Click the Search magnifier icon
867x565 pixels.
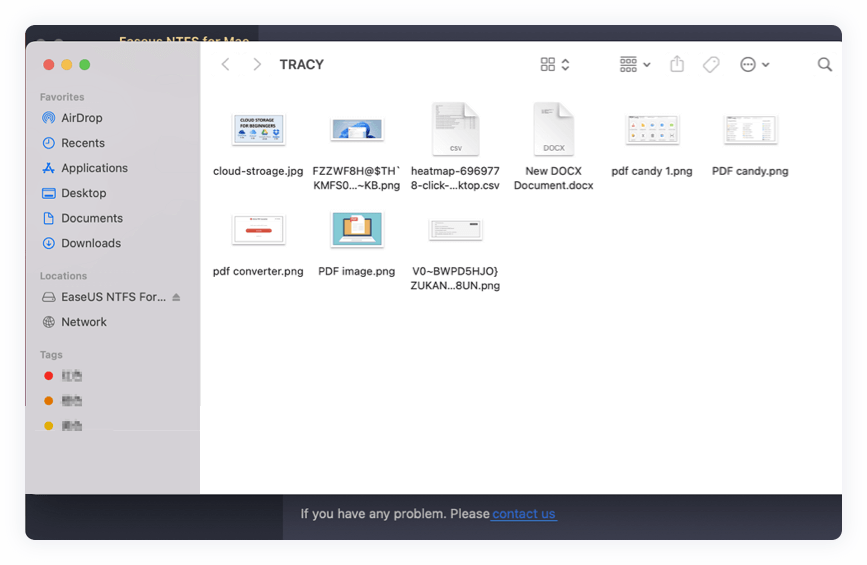(824, 65)
